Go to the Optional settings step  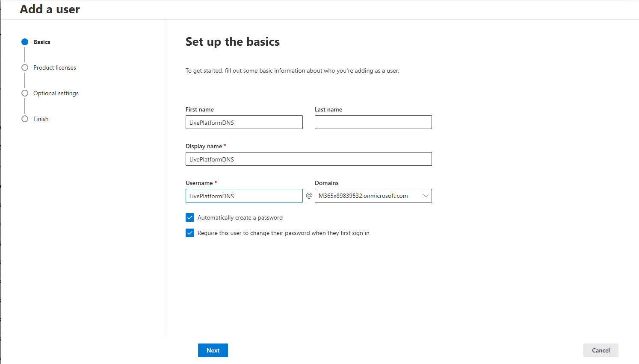[x=56, y=93]
